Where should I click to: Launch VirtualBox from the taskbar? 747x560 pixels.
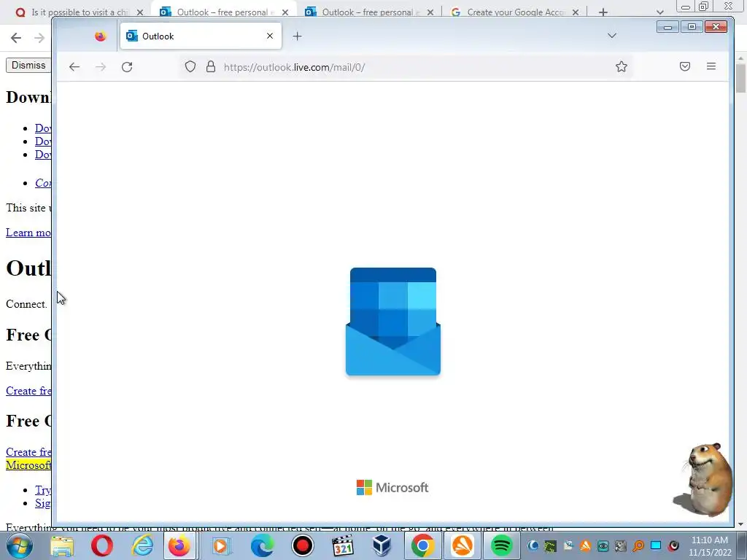[382, 546]
